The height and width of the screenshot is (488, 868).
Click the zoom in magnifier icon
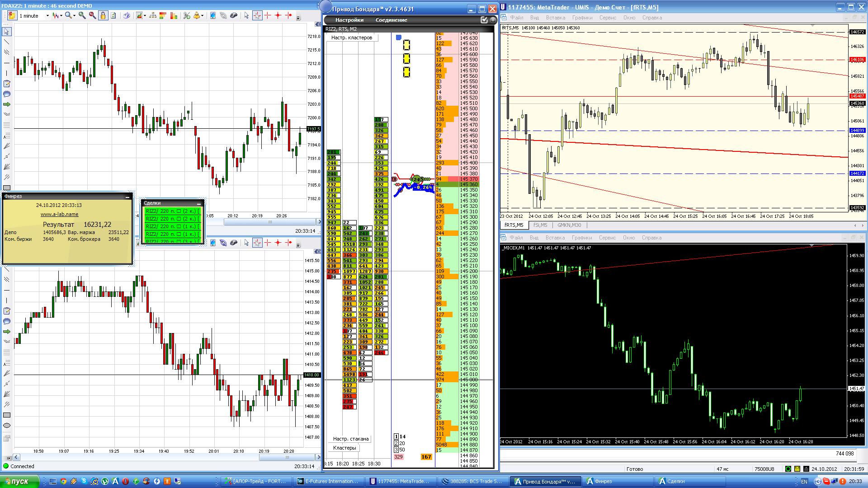(x=82, y=15)
